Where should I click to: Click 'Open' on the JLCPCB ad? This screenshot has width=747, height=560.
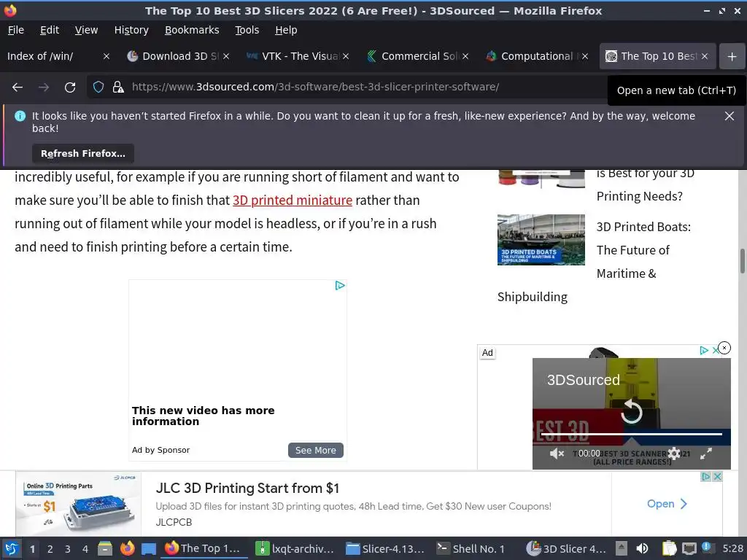tap(667, 504)
